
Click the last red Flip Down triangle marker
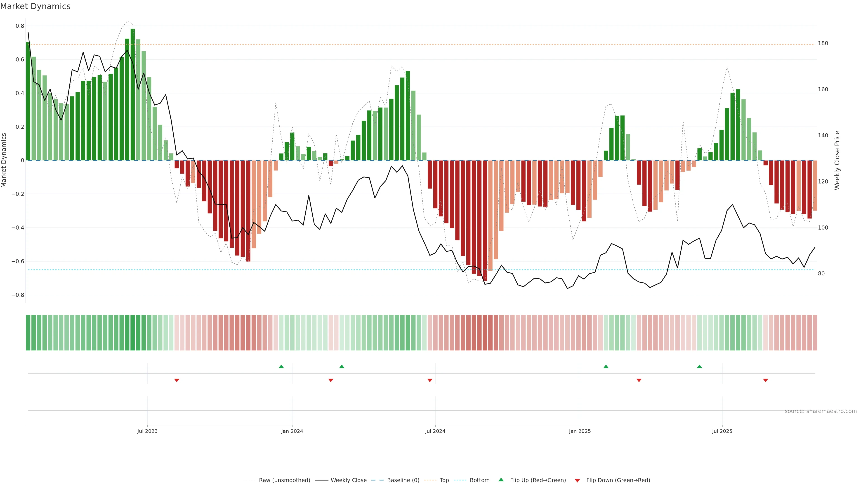[x=765, y=380]
